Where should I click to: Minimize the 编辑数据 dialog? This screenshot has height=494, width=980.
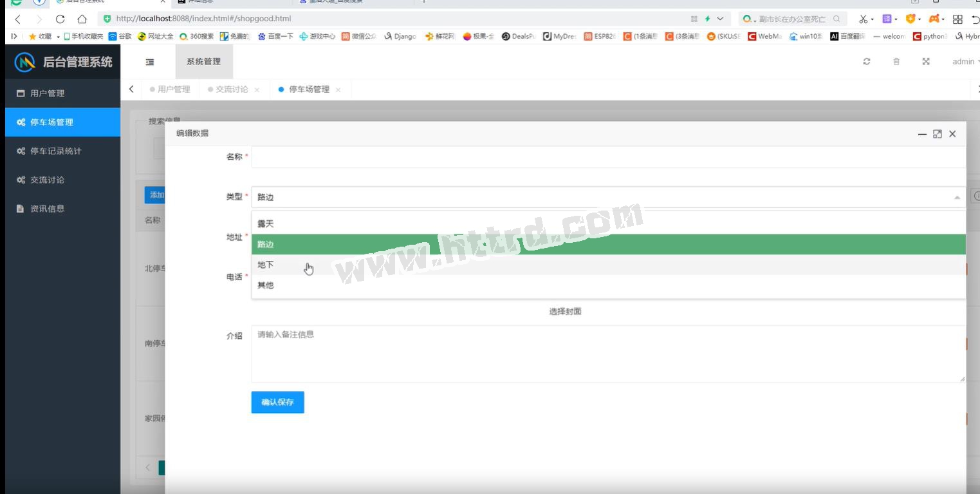tap(922, 134)
